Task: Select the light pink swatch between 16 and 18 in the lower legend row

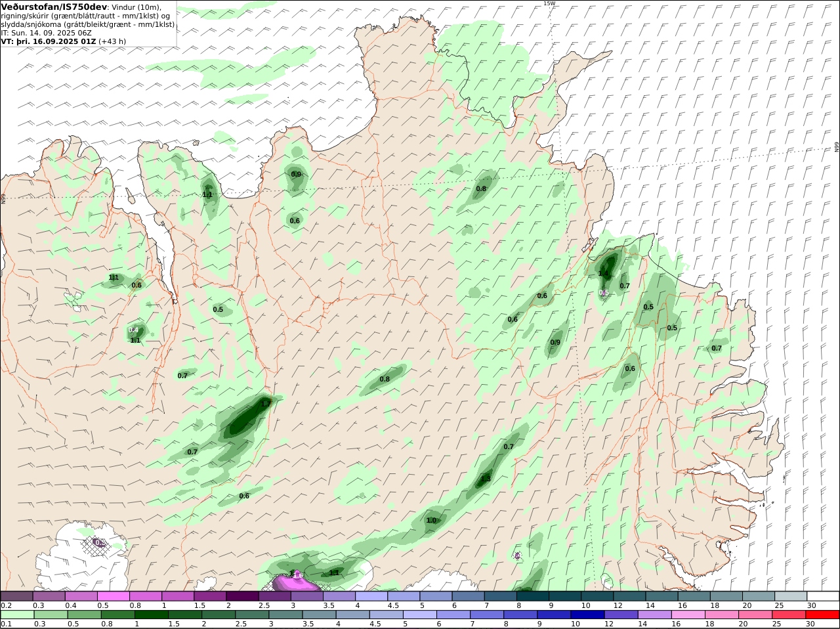Action: click(688, 615)
